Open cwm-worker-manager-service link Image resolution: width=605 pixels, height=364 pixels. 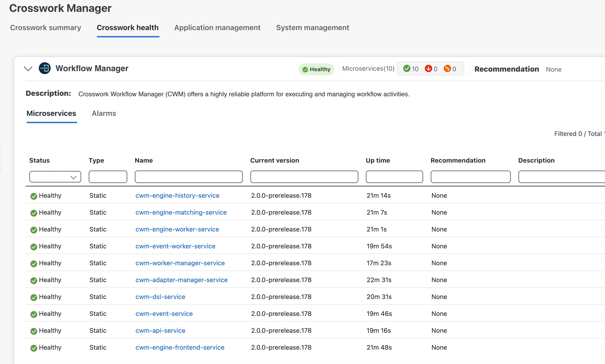pyautogui.click(x=180, y=263)
